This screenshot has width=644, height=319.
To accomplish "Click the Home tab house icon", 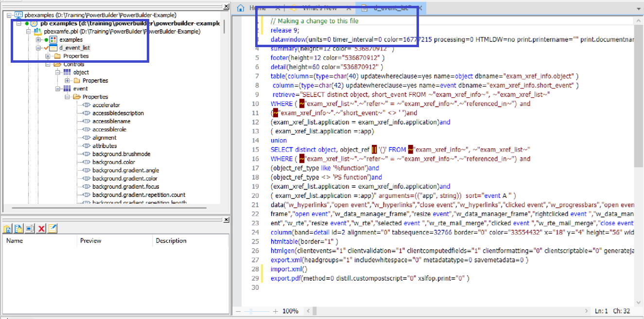I will [x=241, y=8].
